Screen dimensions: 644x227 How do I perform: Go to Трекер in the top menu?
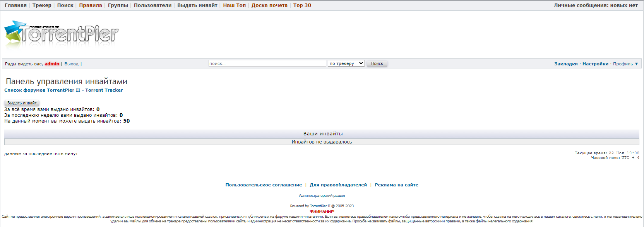pos(42,5)
